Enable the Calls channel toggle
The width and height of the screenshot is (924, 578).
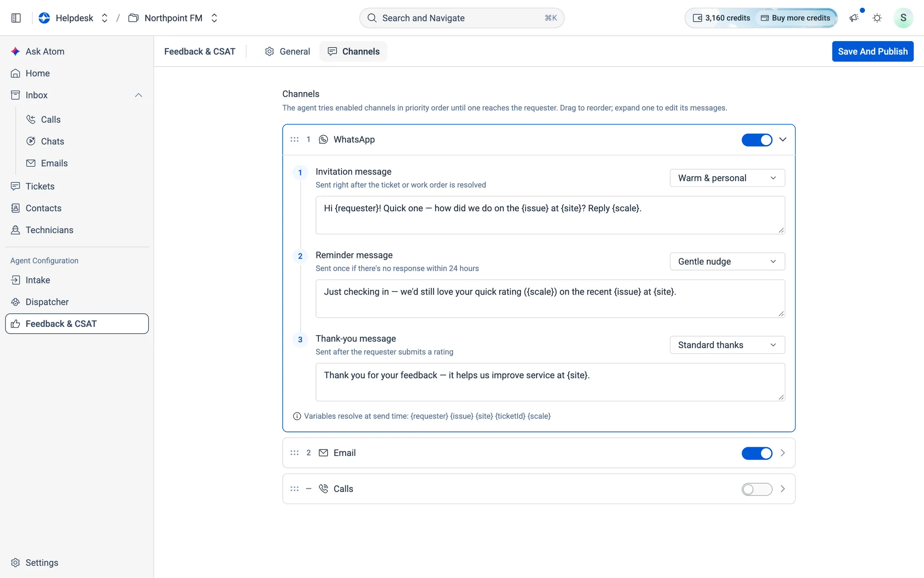757,489
